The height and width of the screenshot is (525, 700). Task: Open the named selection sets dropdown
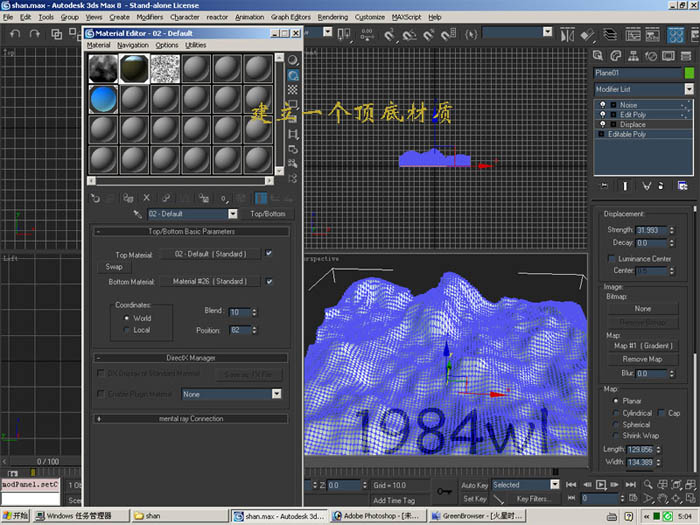548,32
